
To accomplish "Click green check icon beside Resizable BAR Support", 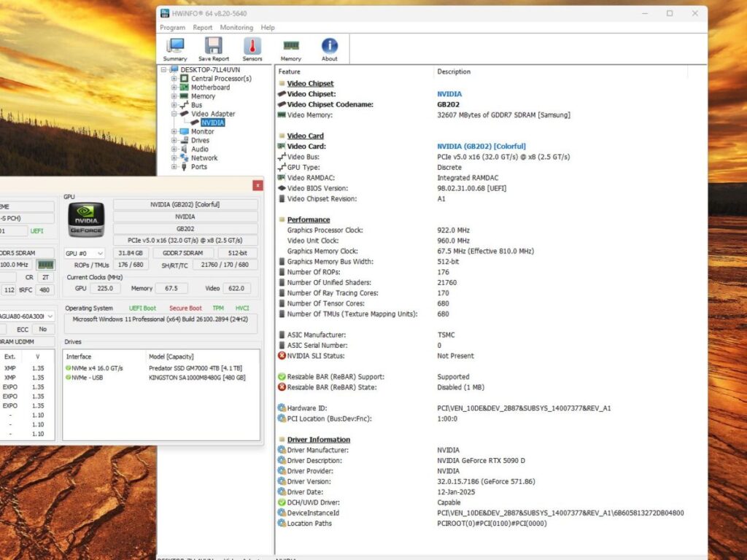I will click(x=282, y=377).
